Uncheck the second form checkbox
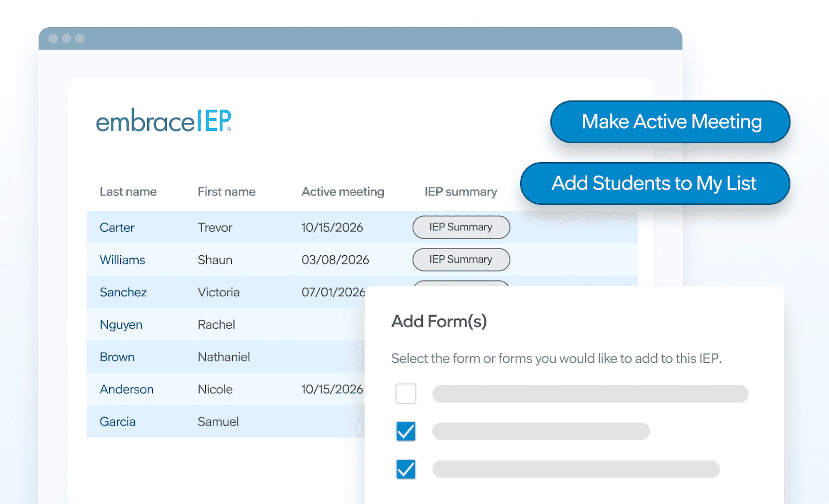The height and width of the screenshot is (504, 829). tap(406, 431)
